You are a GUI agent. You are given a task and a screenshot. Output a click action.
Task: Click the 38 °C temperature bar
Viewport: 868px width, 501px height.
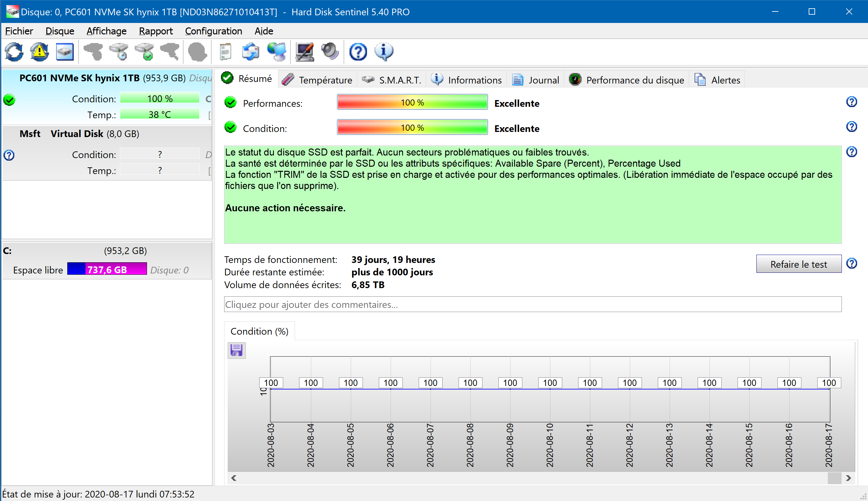160,114
